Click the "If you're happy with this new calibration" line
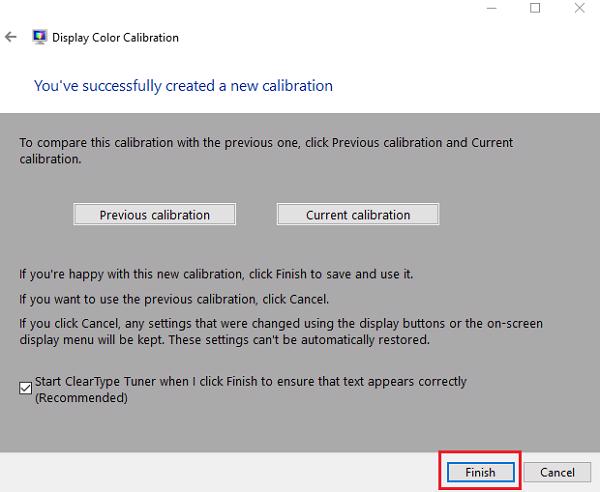 214,271
